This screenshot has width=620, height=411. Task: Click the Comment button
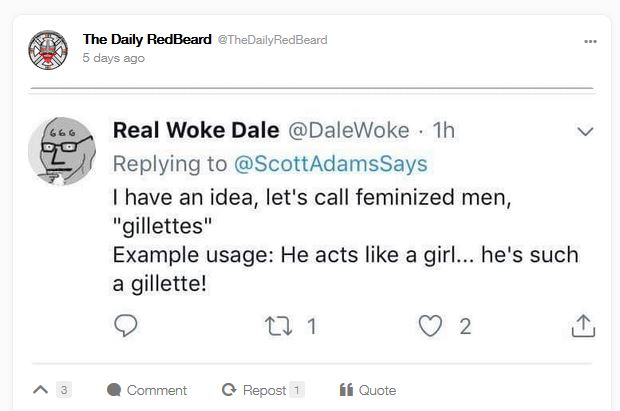tap(146, 390)
